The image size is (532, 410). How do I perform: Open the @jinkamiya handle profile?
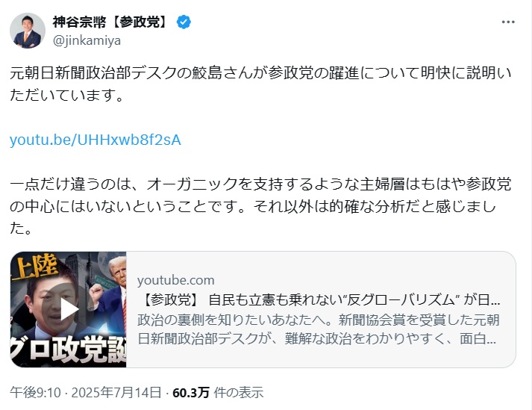point(87,40)
